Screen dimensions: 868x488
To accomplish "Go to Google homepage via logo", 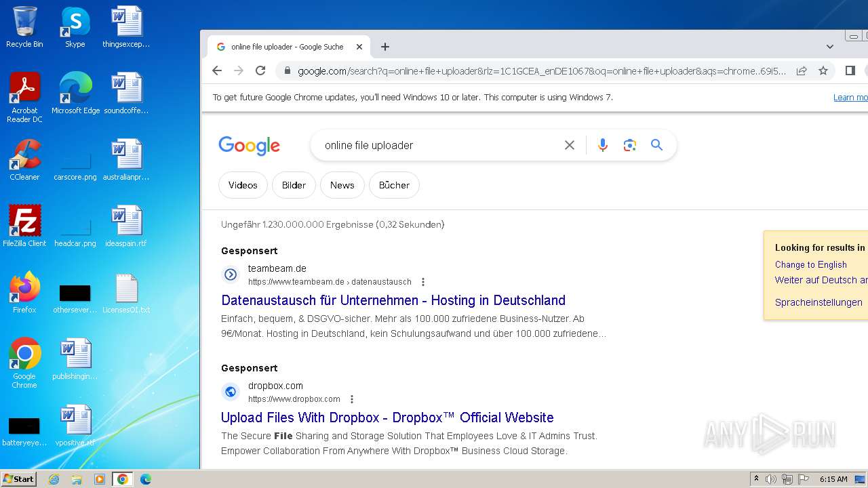I will (249, 145).
